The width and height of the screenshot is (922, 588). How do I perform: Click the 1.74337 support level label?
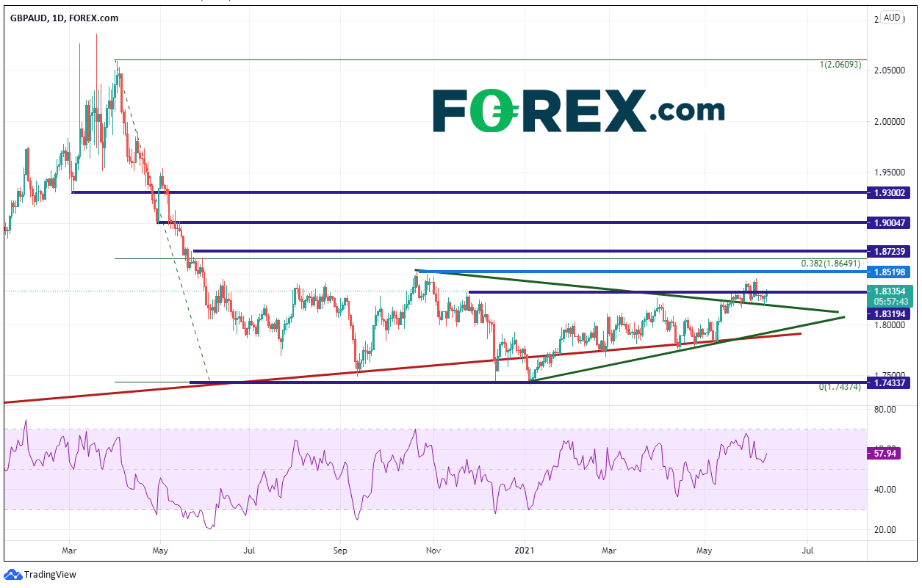click(x=890, y=382)
